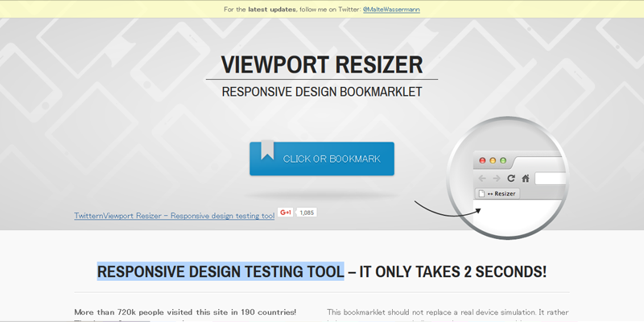This screenshot has width=644, height=322.
Task: Click the Resizer bookmark in illustrated browser
Action: coord(497,194)
